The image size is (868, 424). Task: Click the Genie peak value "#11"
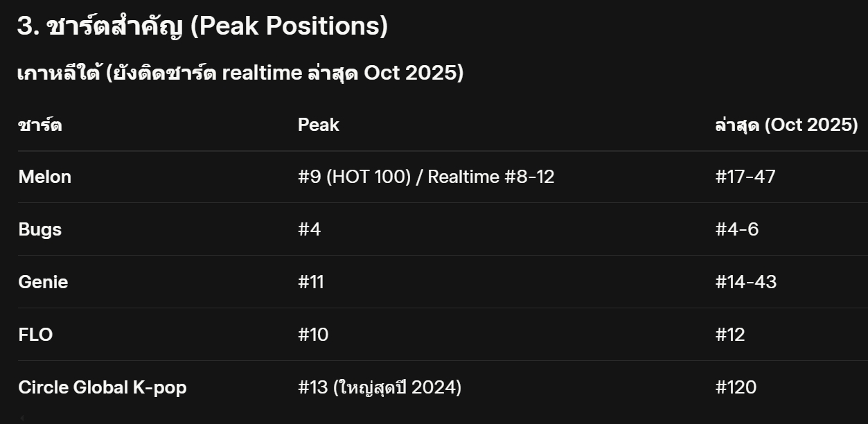(311, 282)
